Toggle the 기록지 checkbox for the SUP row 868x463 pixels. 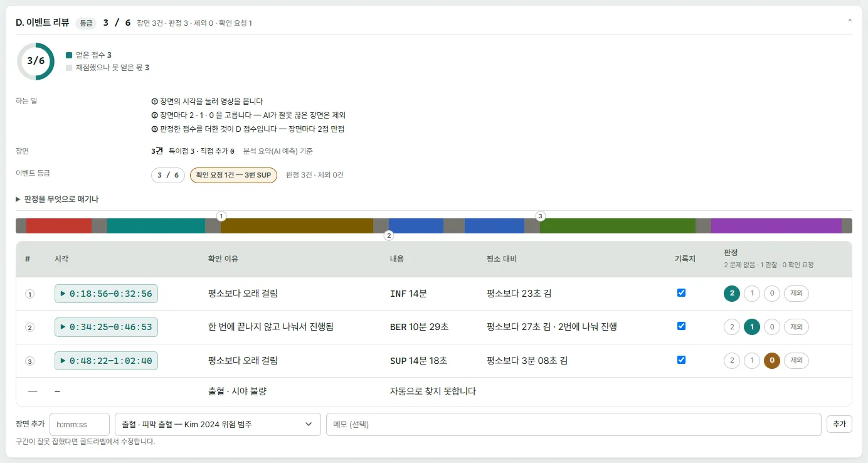(681, 360)
